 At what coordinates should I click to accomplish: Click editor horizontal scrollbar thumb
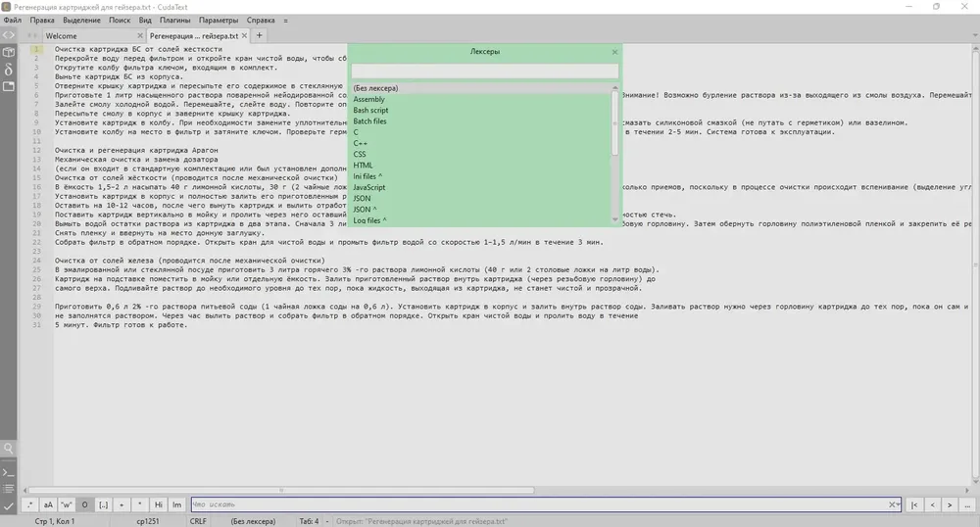[x=282, y=490]
